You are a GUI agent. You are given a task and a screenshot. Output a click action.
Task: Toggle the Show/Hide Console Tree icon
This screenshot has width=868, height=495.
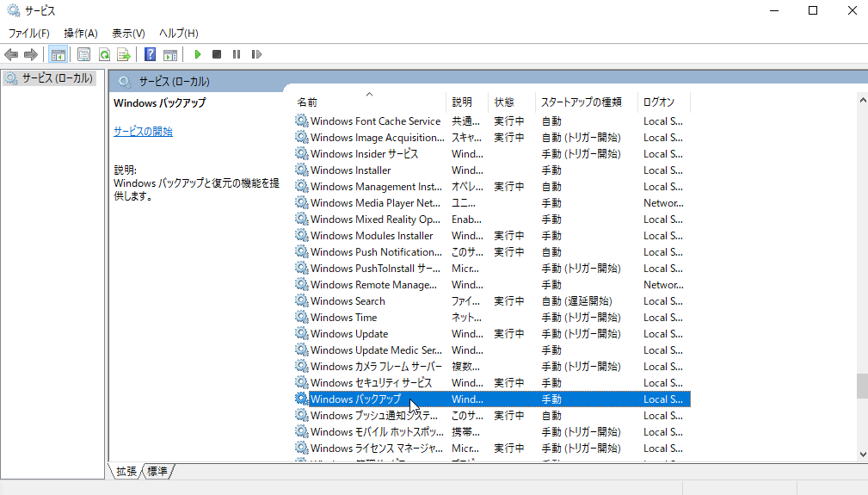(58, 54)
